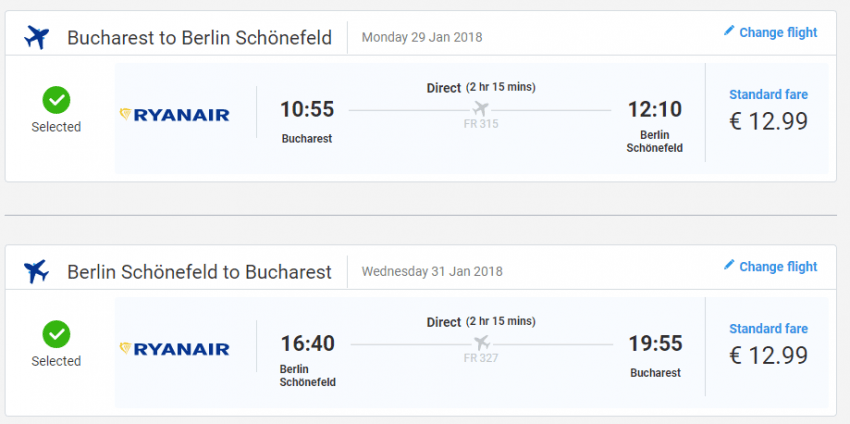
Task: Click the Ryanair logo on return flight
Action: (x=175, y=349)
